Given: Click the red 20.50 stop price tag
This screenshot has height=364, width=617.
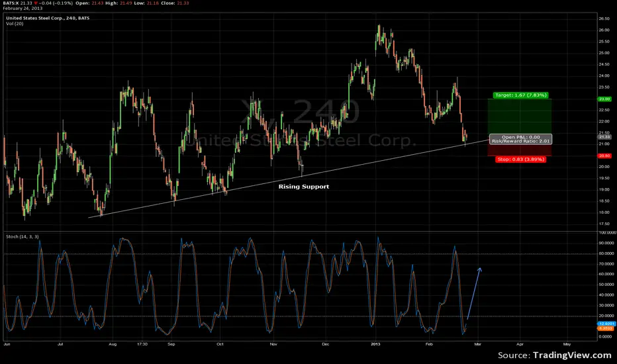Looking at the screenshot, I should [x=604, y=156].
